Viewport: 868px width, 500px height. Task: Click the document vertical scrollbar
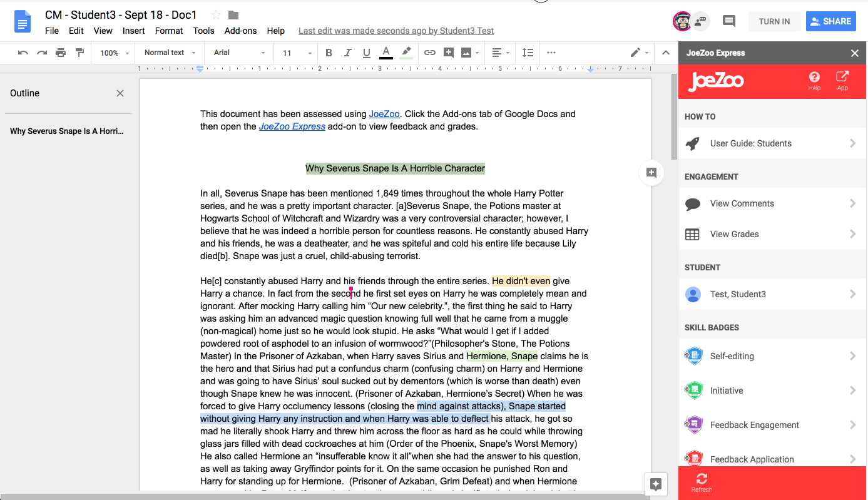click(x=674, y=116)
